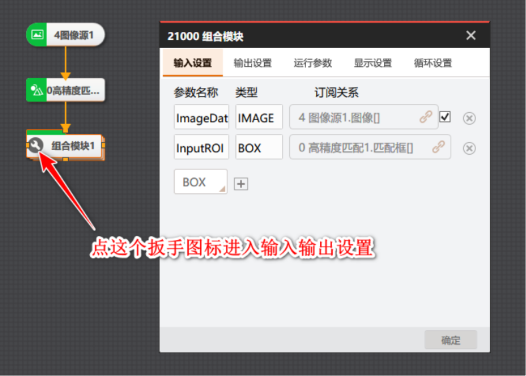Open link icon for 0 高精度匹配1.匹配框[] subscription
526x376 pixels.
tap(438, 147)
